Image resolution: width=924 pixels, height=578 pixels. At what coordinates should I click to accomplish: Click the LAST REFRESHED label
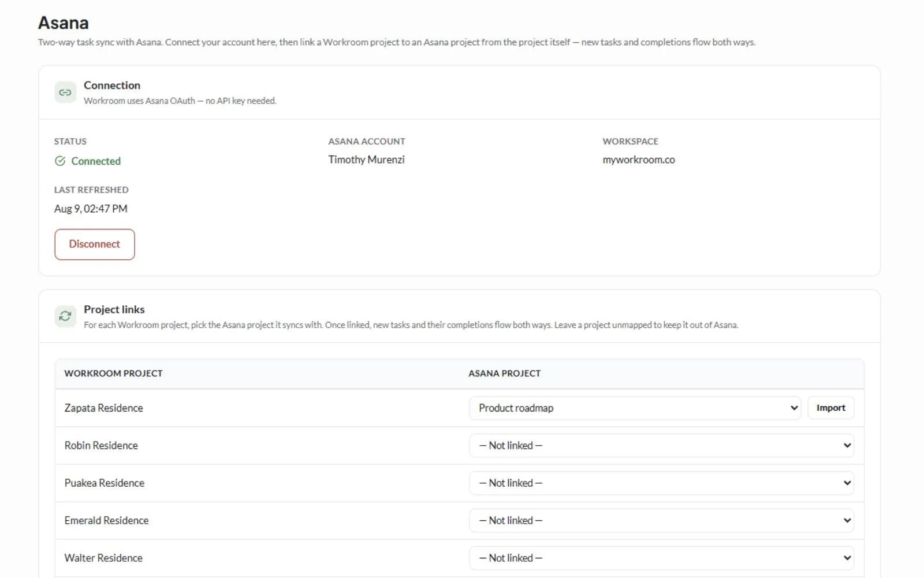coord(91,190)
